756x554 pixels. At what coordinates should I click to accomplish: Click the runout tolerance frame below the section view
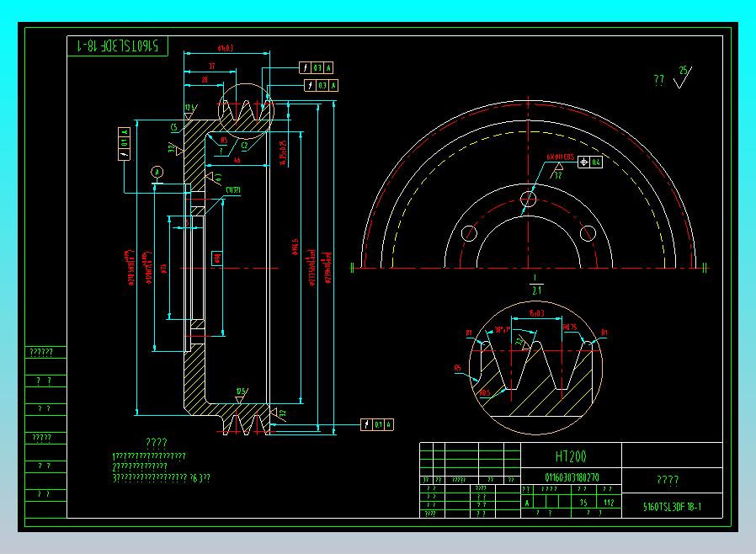pyautogui.click(x=377, y=424)
